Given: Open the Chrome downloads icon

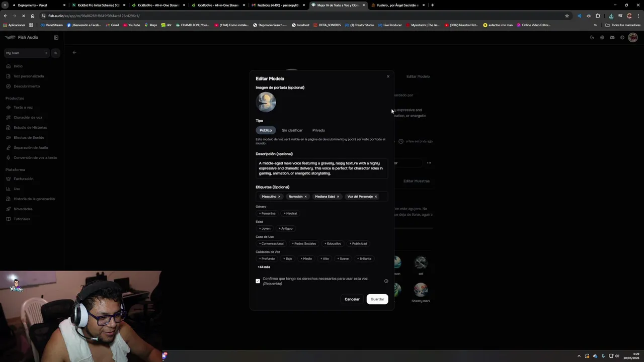Looking at the screenshot, I should 611,16.
